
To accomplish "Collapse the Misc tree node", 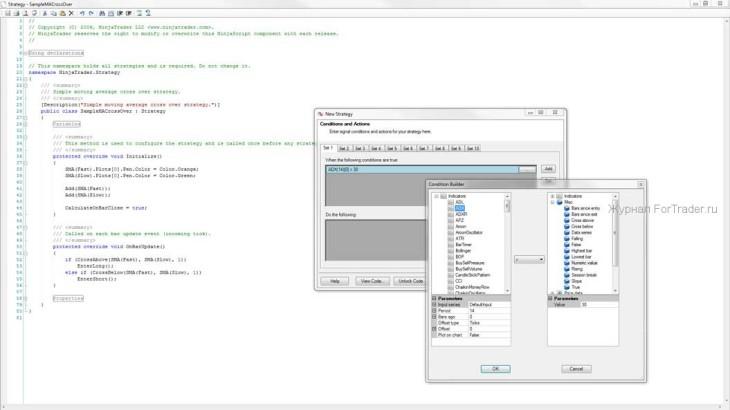I will 552,202.
